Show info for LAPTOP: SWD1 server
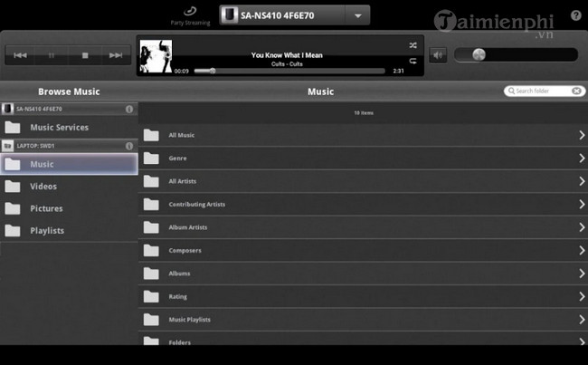The image size is (588, 365). pyautogui.click(x=129, y=145)
